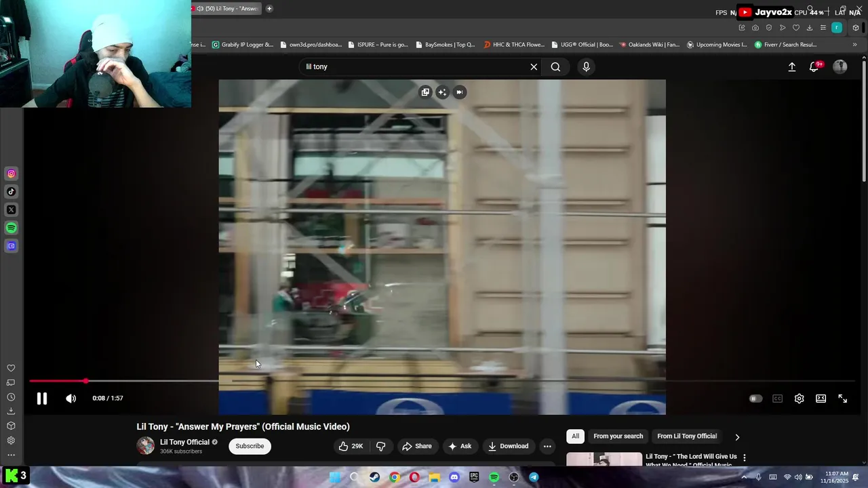Viewport: 868px width, 488px height.
Task: Open 'Oaklands Wiki' bookmark
Action: (x=649, y=45)
